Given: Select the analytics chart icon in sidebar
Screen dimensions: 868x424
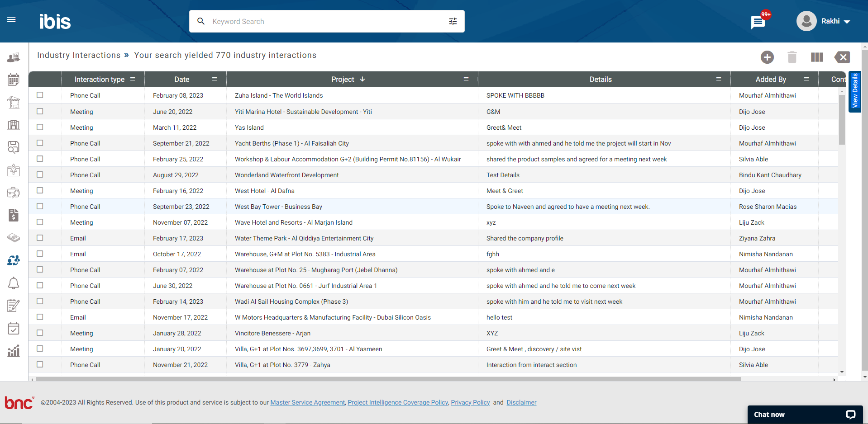Looking at the screenshot, I should [13, 351].
